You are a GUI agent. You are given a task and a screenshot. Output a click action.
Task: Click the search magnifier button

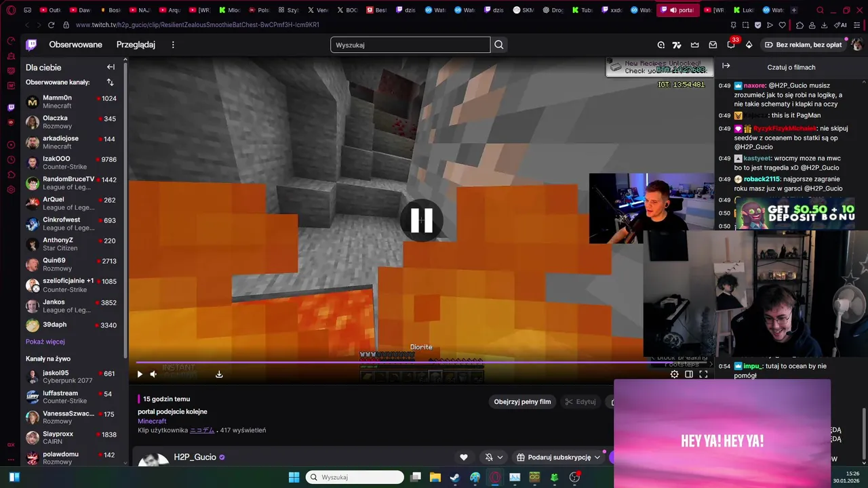click(499, 45)
